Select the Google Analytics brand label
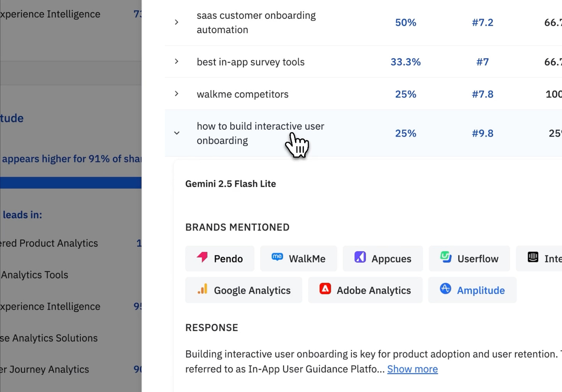Viewport: 562px width, 392px height. (252, 290)
